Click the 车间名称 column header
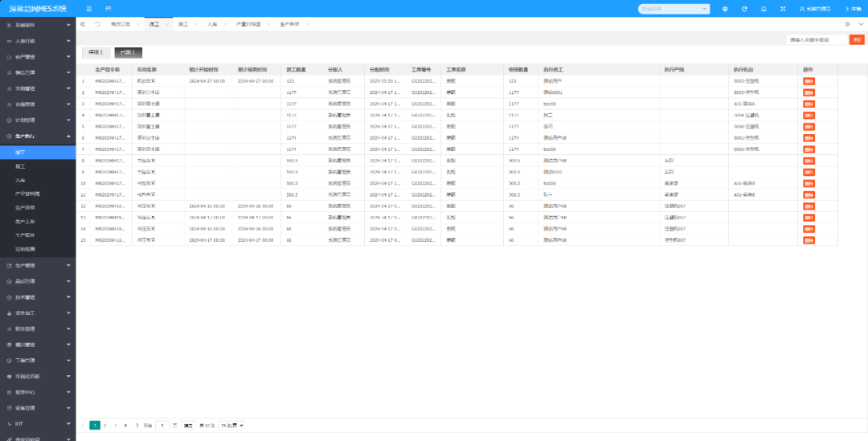Image resolution: width=868 pixels, height=441 pixels. pyautogui.click(x=147, y=70)
